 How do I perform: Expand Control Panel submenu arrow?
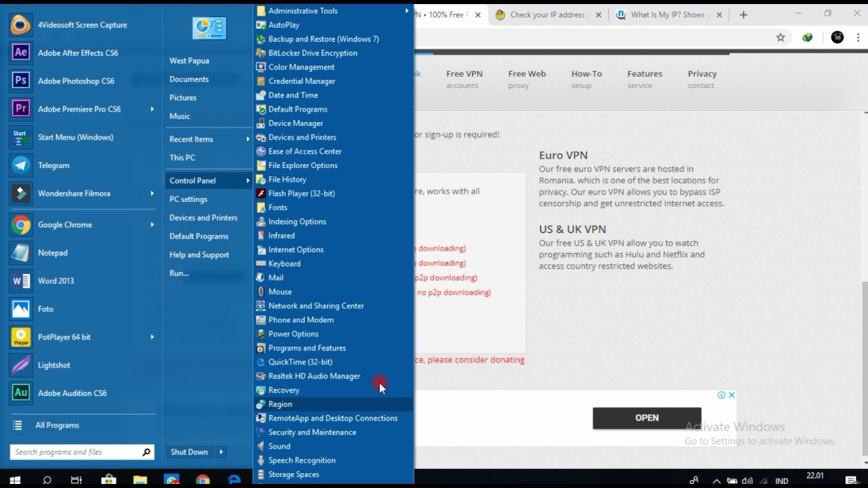[x=248, y=180]
